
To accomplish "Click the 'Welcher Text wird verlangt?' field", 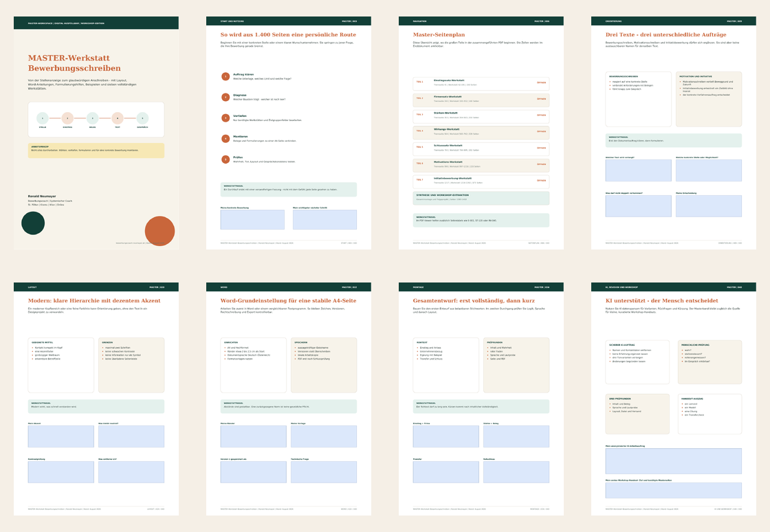I will (639, 170).
